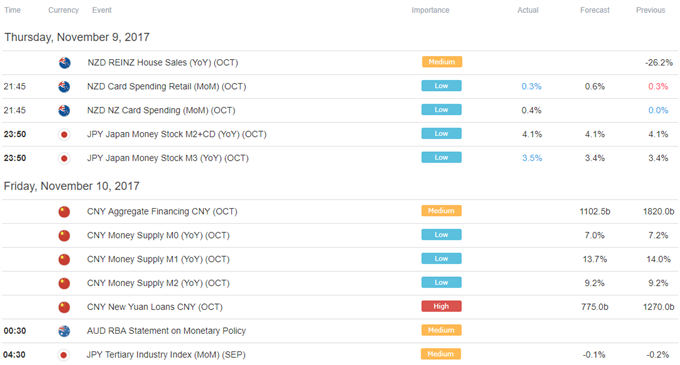Click the China flag beside New Yuan Loans
This screenshot has height=365, width=680.
click(64, 307)
